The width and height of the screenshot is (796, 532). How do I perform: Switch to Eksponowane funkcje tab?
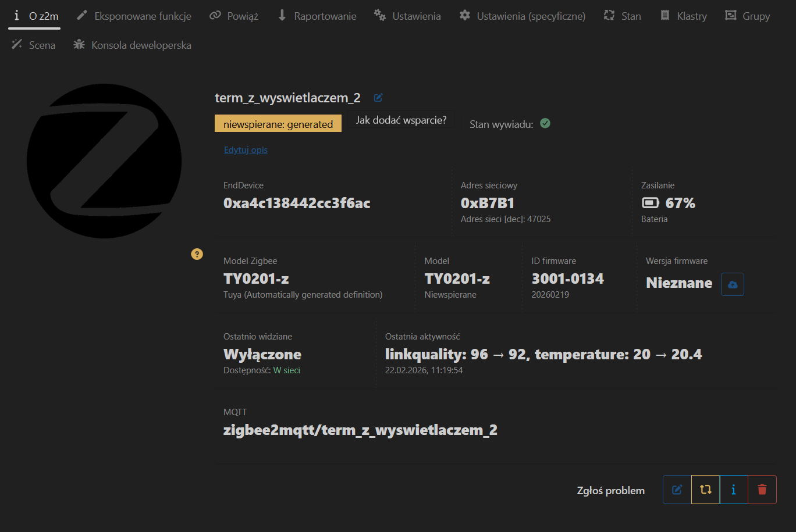pyautogui.click(x=134, y=16)
